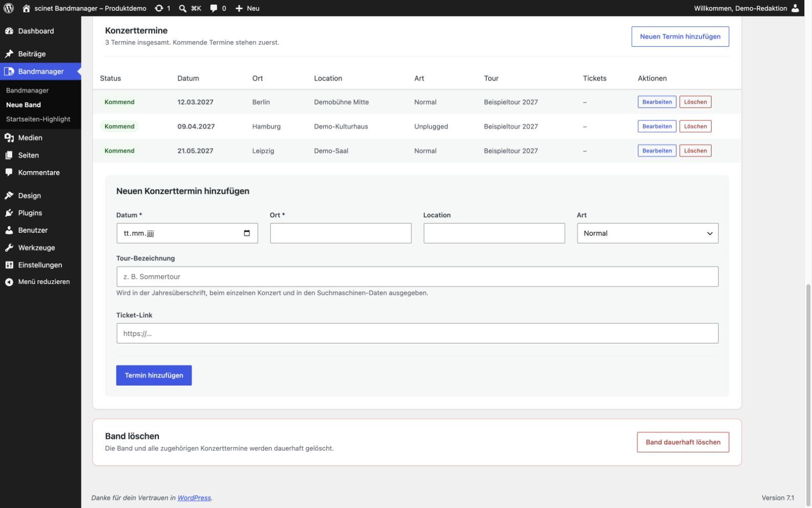Open the Art dropdown showing Normal
Screen dimensions: 812x508
(x=648, y=233)
